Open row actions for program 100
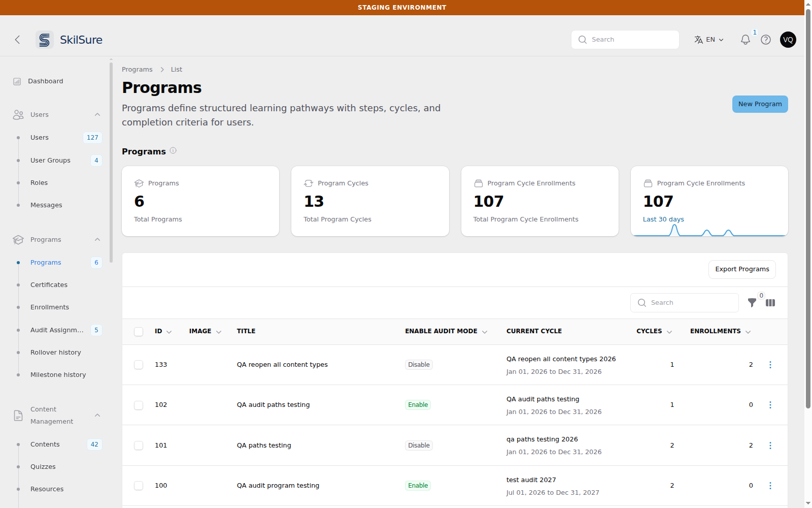This screenshot has height=508, width=812. 770,486
